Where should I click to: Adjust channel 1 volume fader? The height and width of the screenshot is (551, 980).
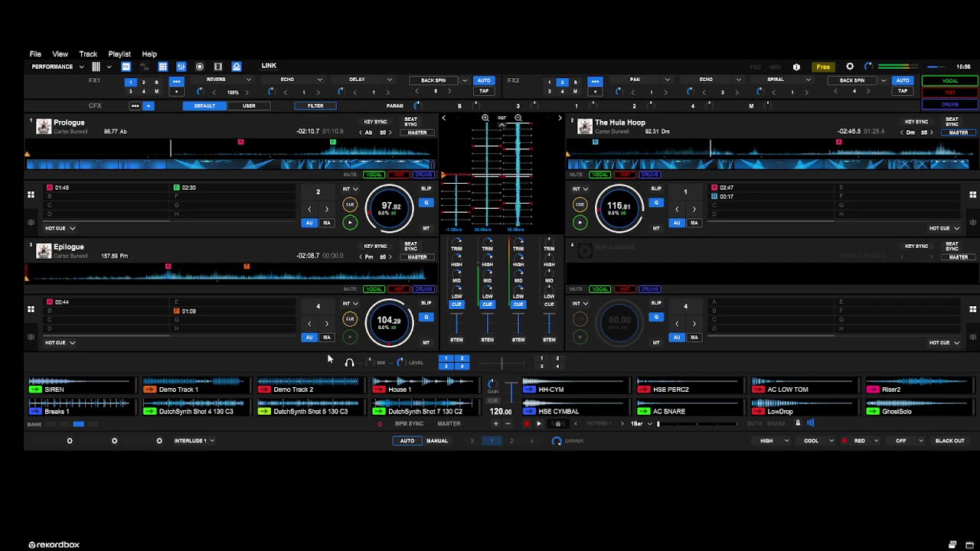tap(456, 323)
